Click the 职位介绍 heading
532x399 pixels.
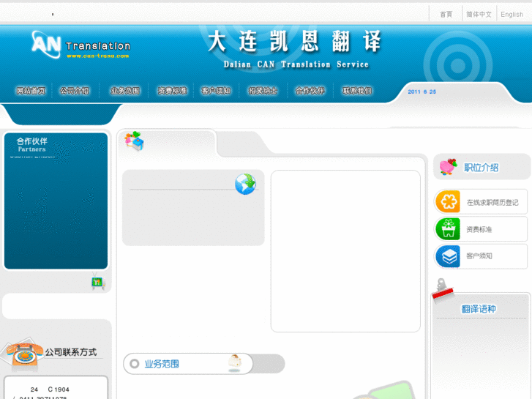pyautogui.click(x=481, y=168)
